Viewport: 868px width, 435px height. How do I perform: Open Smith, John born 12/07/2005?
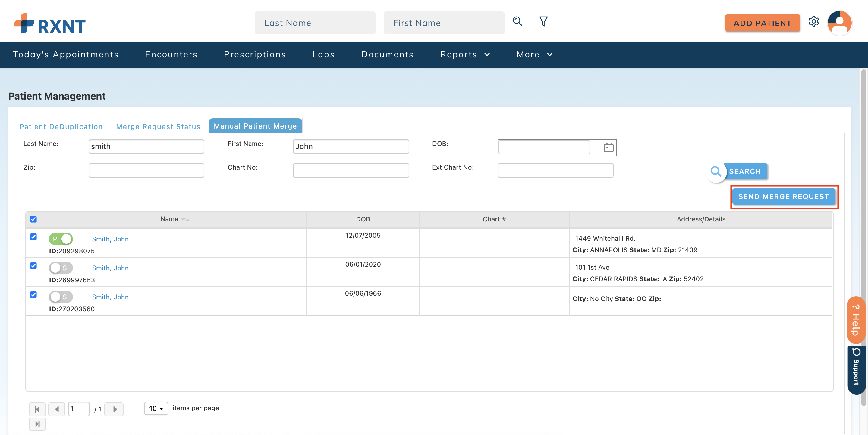tap(110, 239)
